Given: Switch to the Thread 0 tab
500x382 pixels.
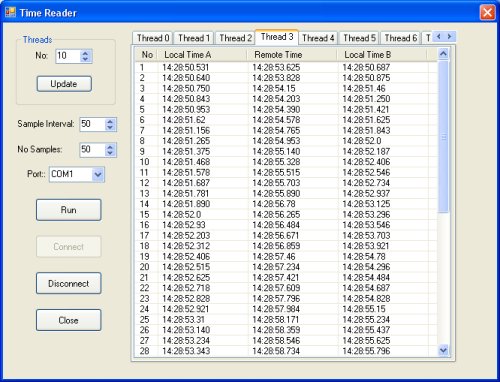Looking at the screenshot, I should pyautogui.click(x=153, y=38).
